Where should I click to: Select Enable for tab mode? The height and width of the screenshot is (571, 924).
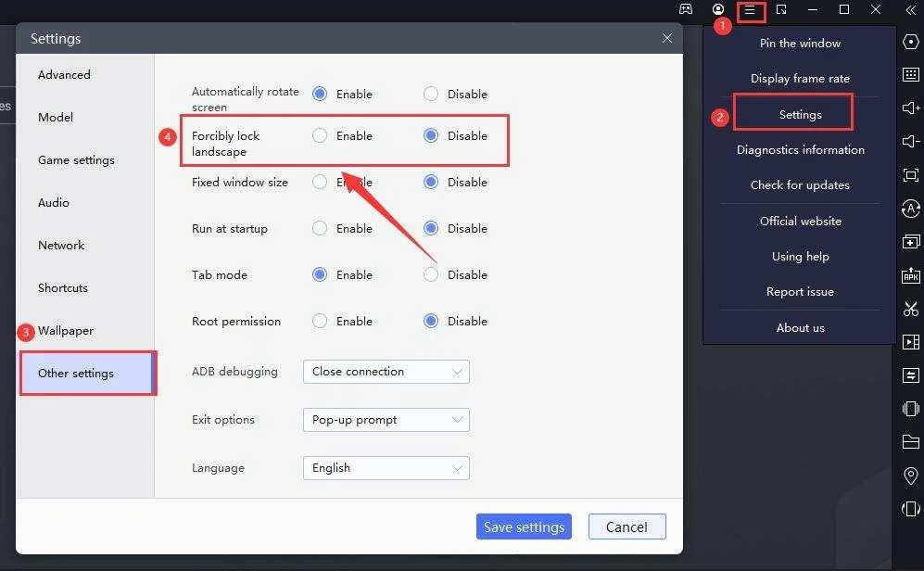(x=320, y=274)
